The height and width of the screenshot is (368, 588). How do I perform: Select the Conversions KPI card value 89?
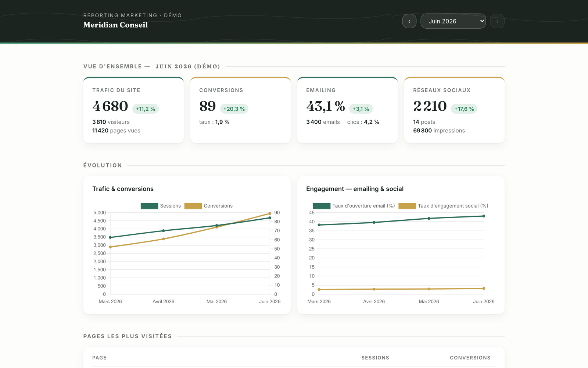[208, 106]
